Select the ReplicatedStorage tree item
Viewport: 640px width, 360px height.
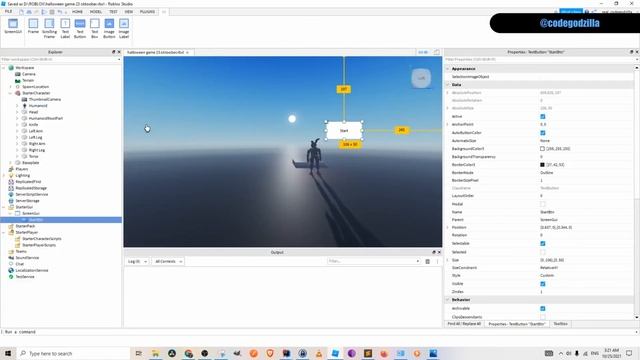[x=31, y=188]
